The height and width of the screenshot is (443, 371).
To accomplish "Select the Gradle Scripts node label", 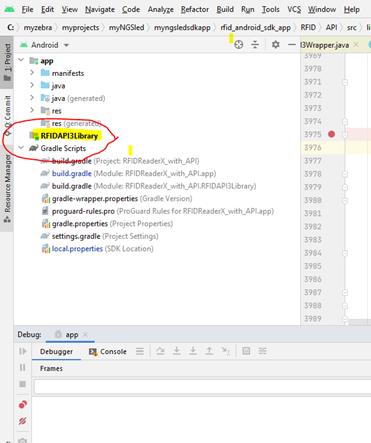I will click(x=63, y=148).
